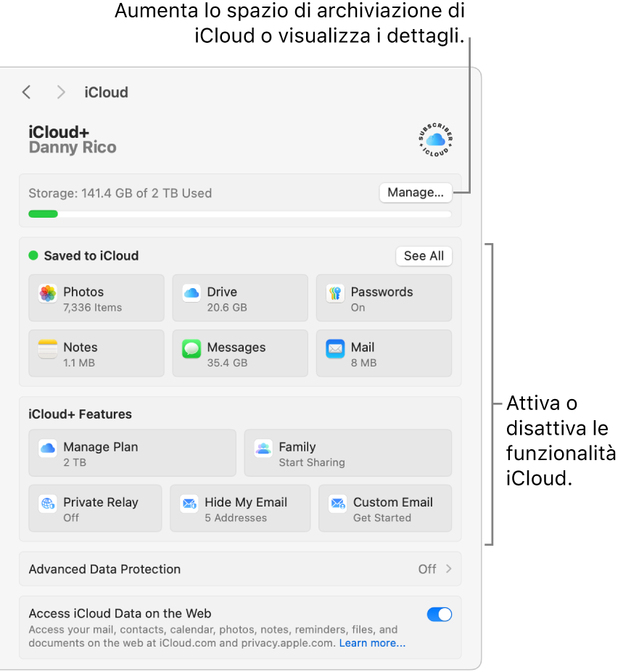Expand Advanced Data Protection chevron
The image size is (631, 672).
(x=448, y=569)
